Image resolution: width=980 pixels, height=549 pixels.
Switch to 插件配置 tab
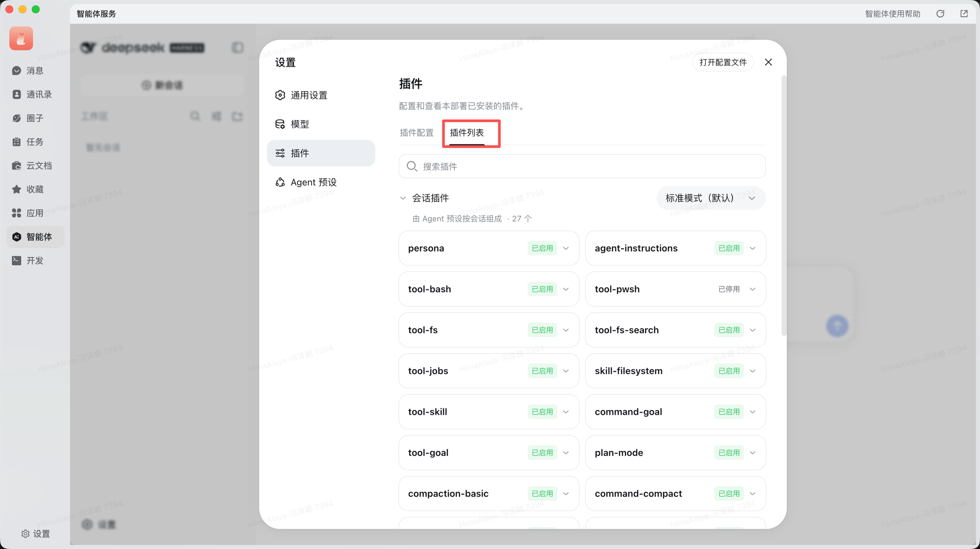pyautogui.click(x=416, y=133)
